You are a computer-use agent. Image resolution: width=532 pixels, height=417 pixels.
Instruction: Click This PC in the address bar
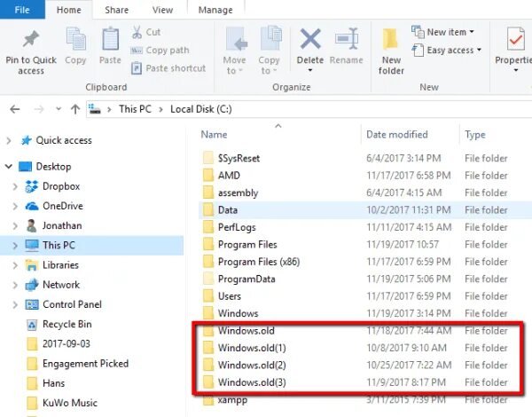[135, 109]
